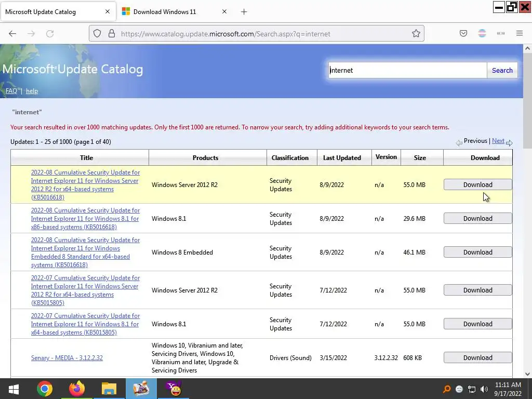The width and height of the screenshot is (532, 399).
Task: Sort by Size column header
Action: (420, 158)
